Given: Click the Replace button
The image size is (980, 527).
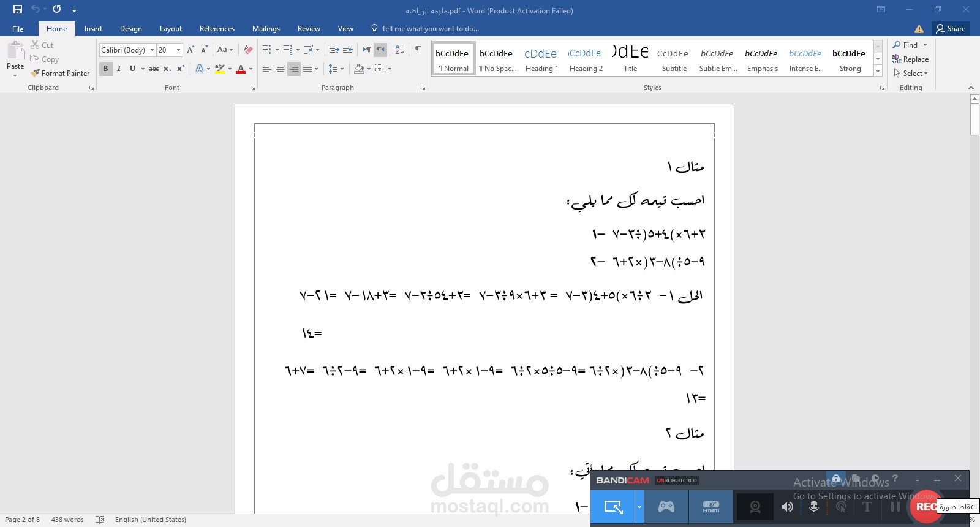Looking at the screenshot, I should point(910,59).
